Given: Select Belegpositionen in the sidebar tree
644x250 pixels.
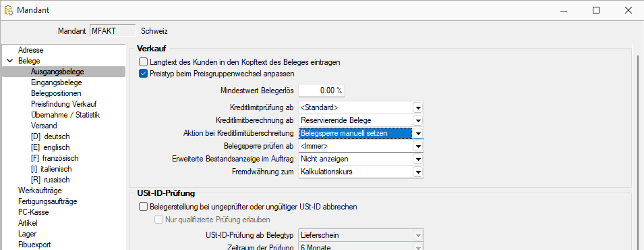Looking at the screenshot, I should 56,93.
